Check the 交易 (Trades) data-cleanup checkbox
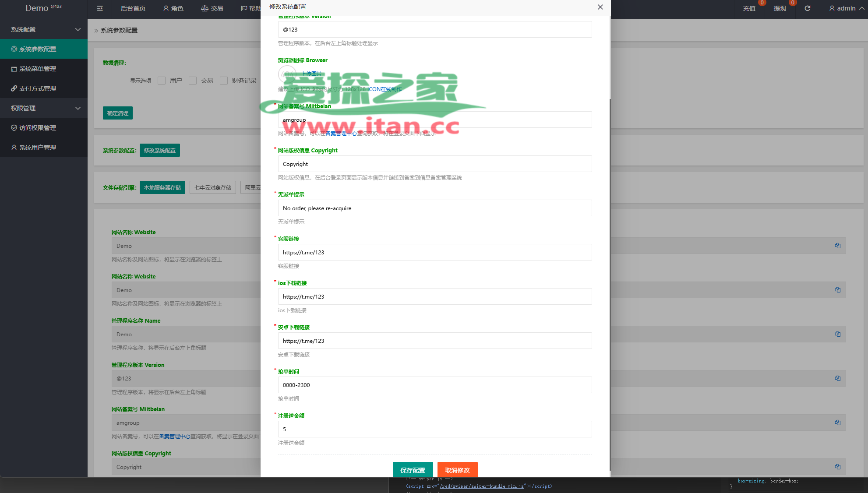868x493 pixels. 193,81
